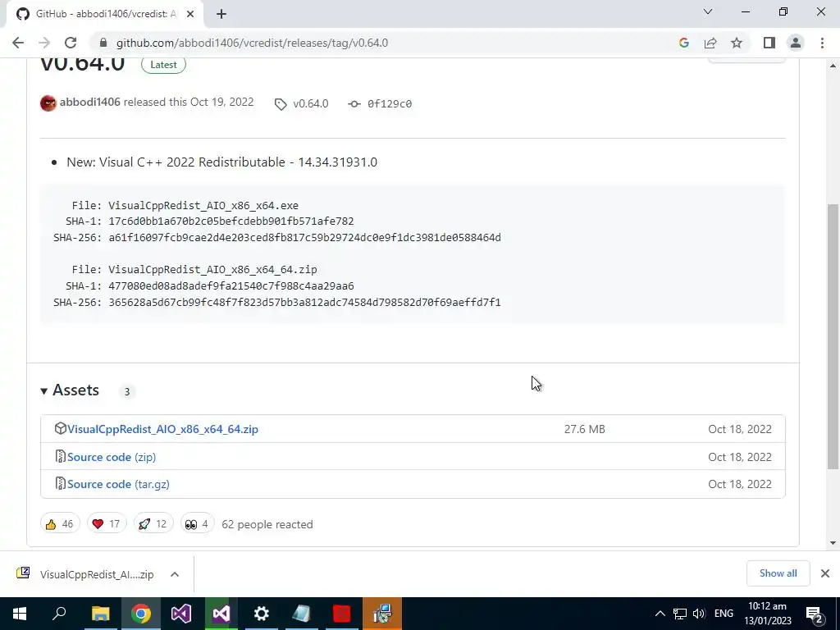Open the red square app in the taskbar

pos(341,614)
